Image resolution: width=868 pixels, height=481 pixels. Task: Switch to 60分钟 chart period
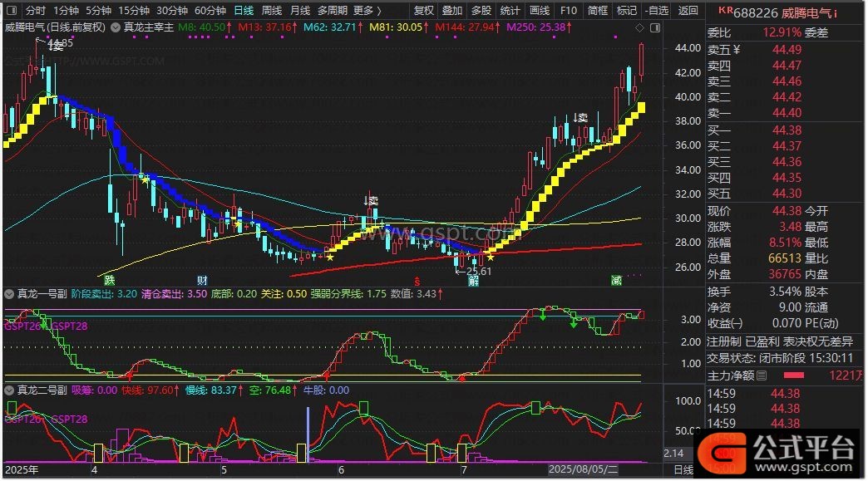tap(210, 11)
